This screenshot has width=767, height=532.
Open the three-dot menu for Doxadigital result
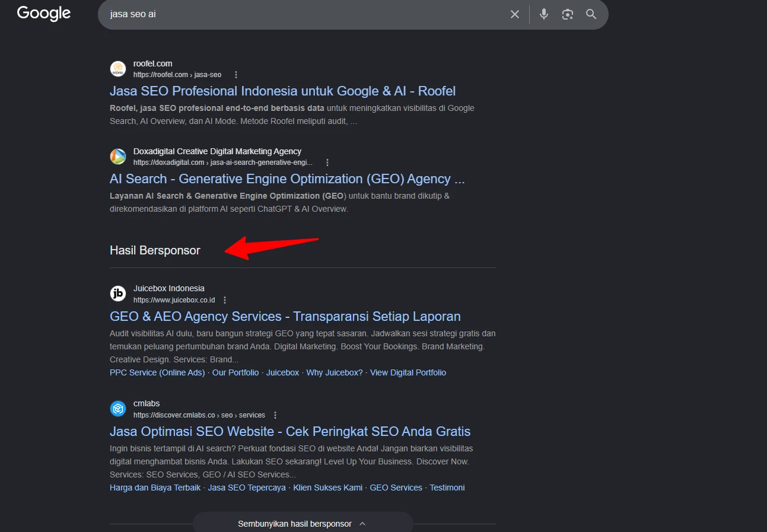point(327,163)
